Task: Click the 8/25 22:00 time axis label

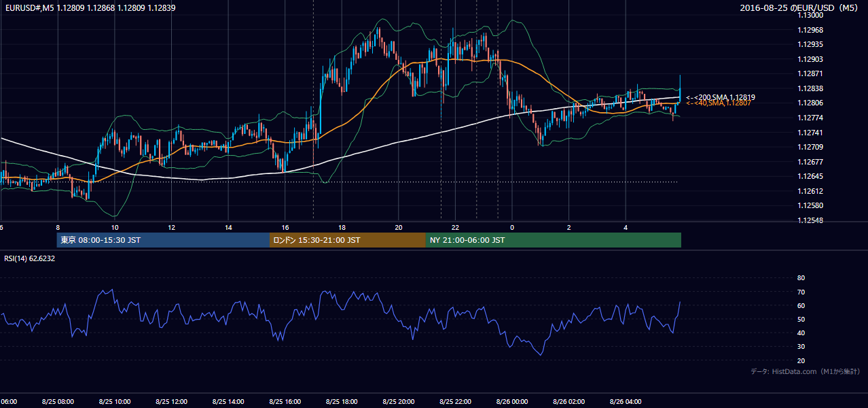Action: (x=455, y=402)
